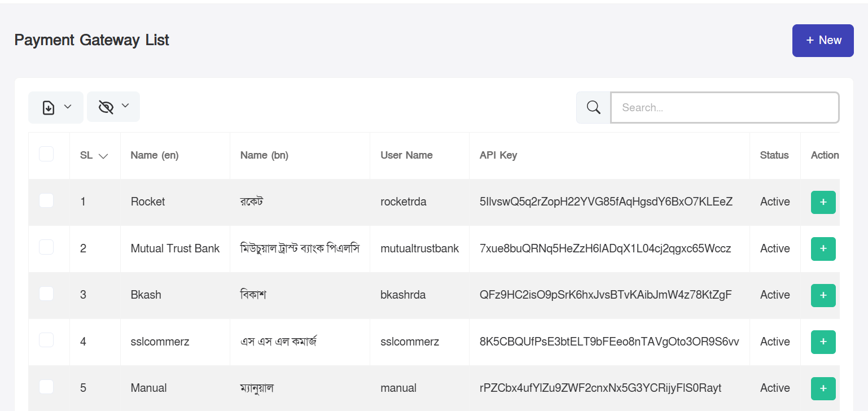Viewport: 868px width, 411px height.
Task: Open the plus action for sslcommerz
Action: 823,342
